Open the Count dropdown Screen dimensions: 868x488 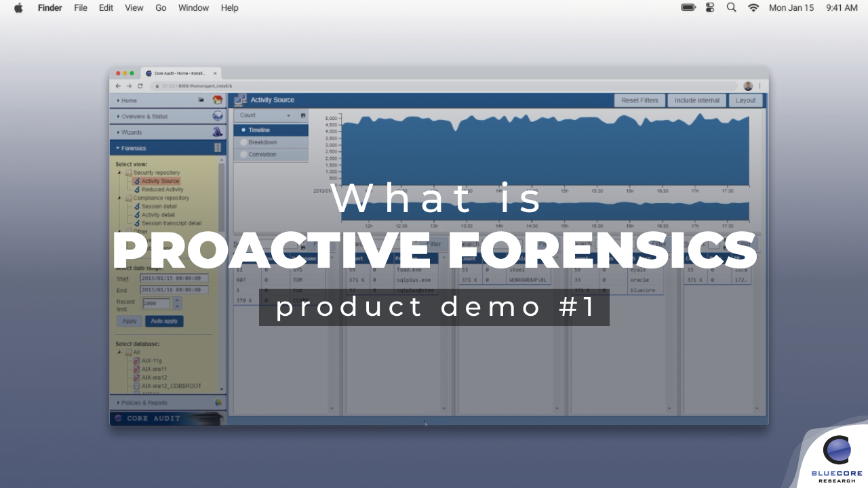coord(265,116)
